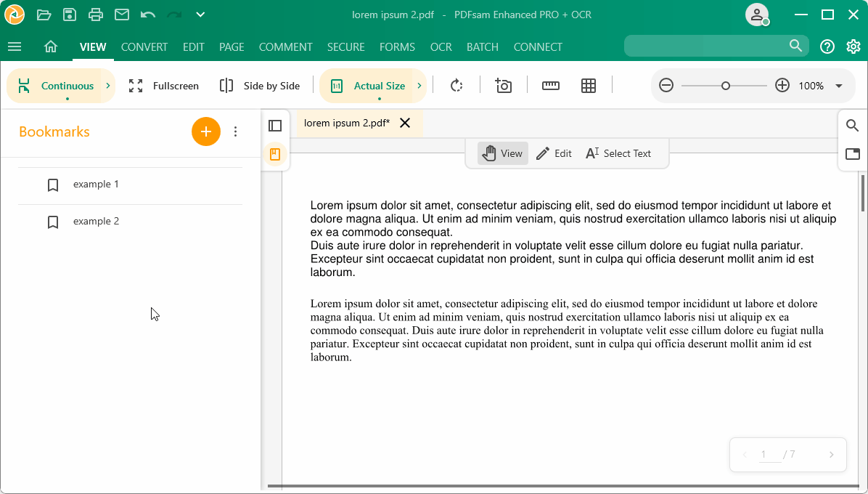The height and width of the screenshot is (494, 868).
Task: Go to next page with arrow
Action: 832,454
